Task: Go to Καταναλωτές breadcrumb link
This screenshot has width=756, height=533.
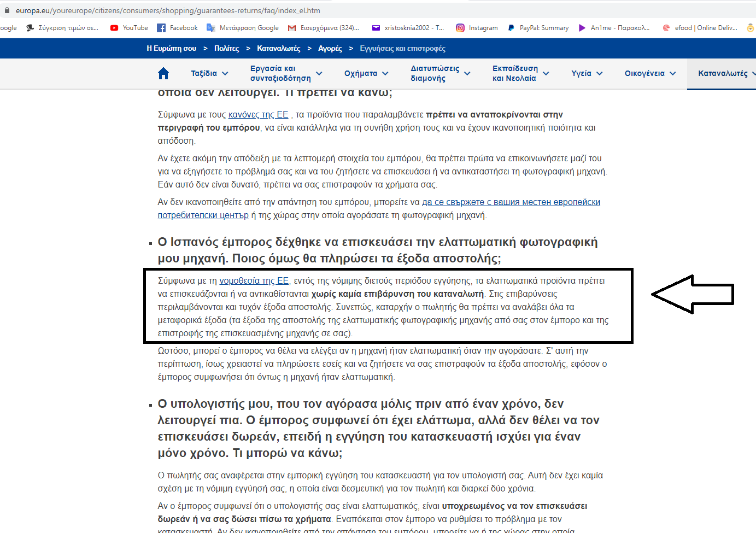Action: coord(279,49)
